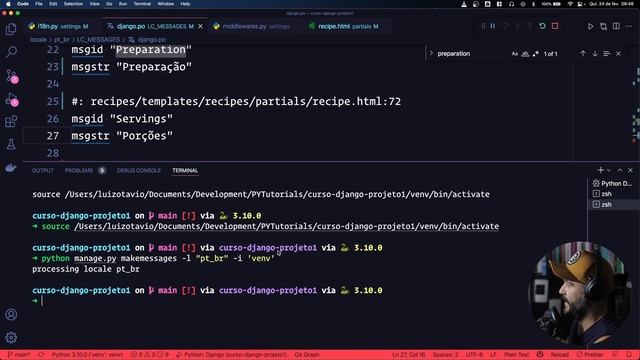This screenshot has width=640, height=360.
Task: Run the file with the play icon
Action: tap(590, 27)
